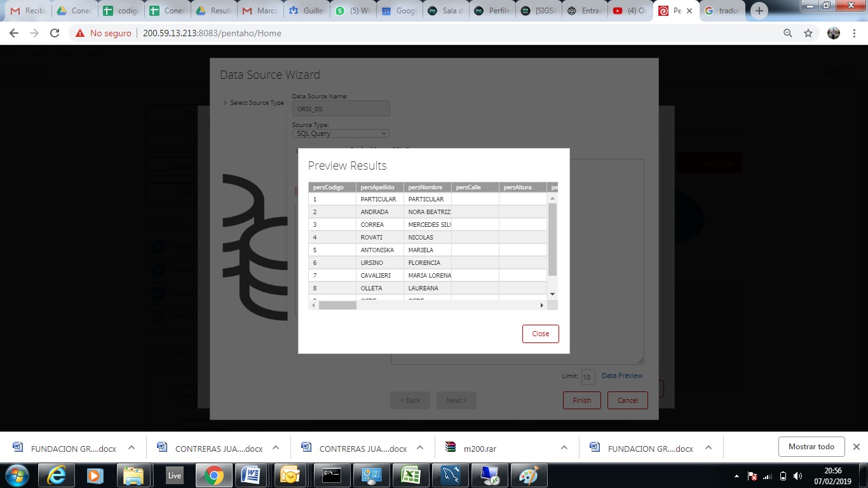
Task: Open the Chrome profile avatar
Action: pyautogui.click(x=834, y=33)
